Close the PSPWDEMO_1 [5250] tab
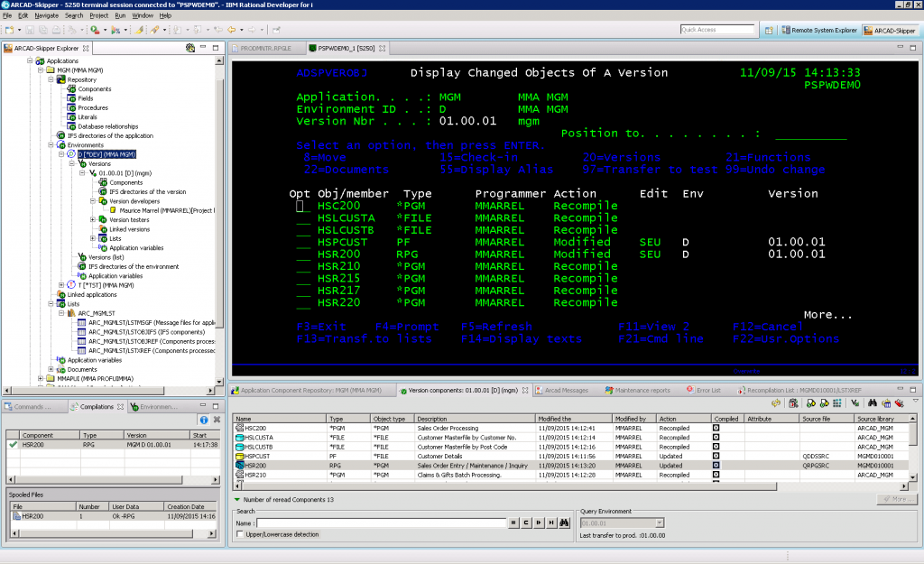The height and width of the screenshot is (564, 924). [x=382, y=49]
